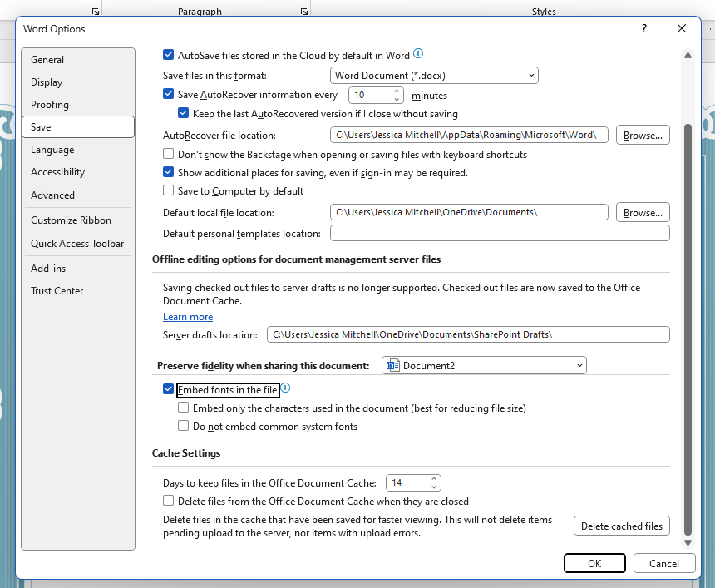
Task: Click the Embed fonts info icon
Action: coord(285,388)
